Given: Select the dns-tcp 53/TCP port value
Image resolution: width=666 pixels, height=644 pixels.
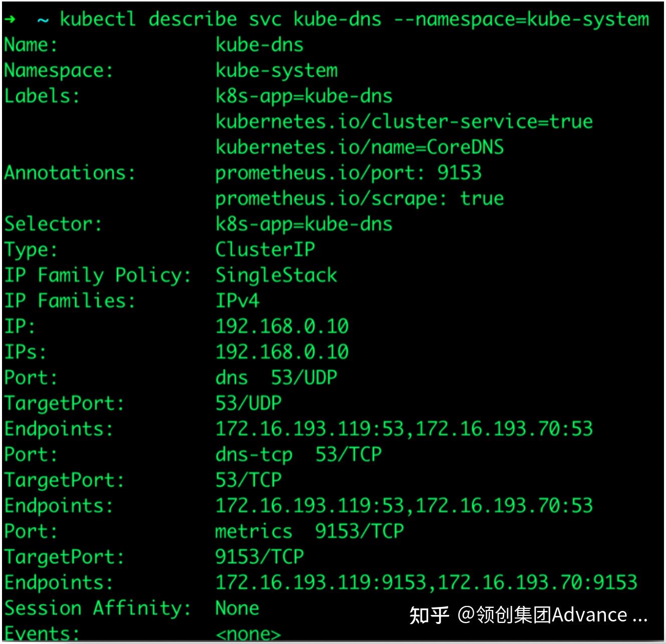Looking at the screenshot, I should click(298, 455).
